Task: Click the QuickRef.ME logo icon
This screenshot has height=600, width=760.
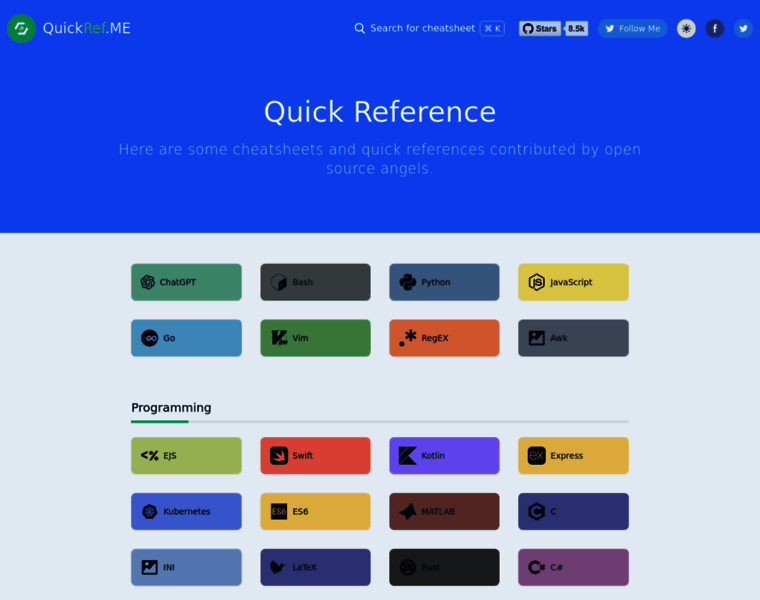Action: coord(21,29)
